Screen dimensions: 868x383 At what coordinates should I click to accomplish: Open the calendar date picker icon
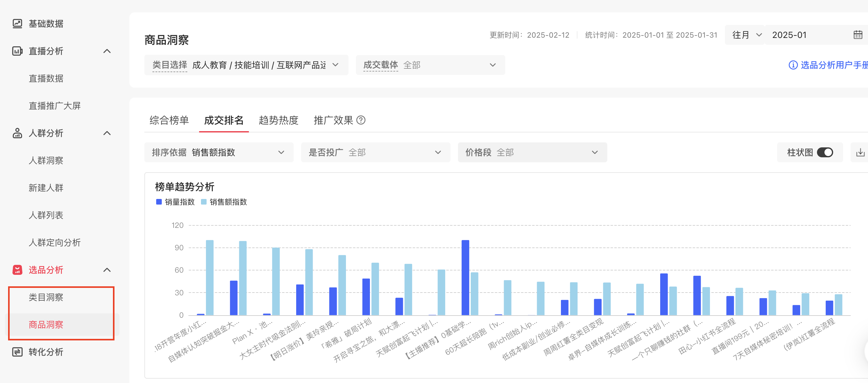tap(857, 35)
